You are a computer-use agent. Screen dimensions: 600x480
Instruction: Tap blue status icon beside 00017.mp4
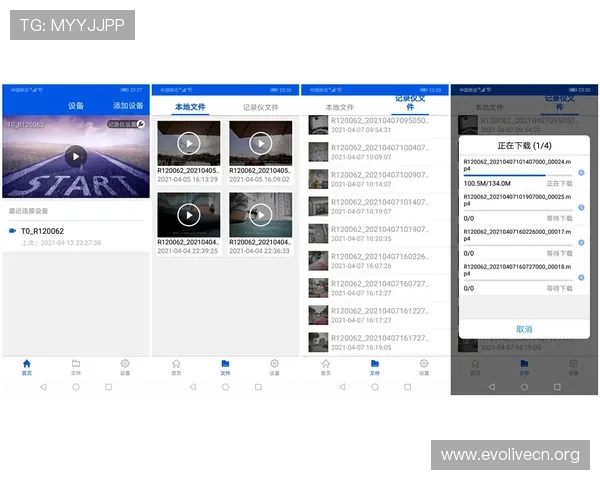click(x=581, y=242)
